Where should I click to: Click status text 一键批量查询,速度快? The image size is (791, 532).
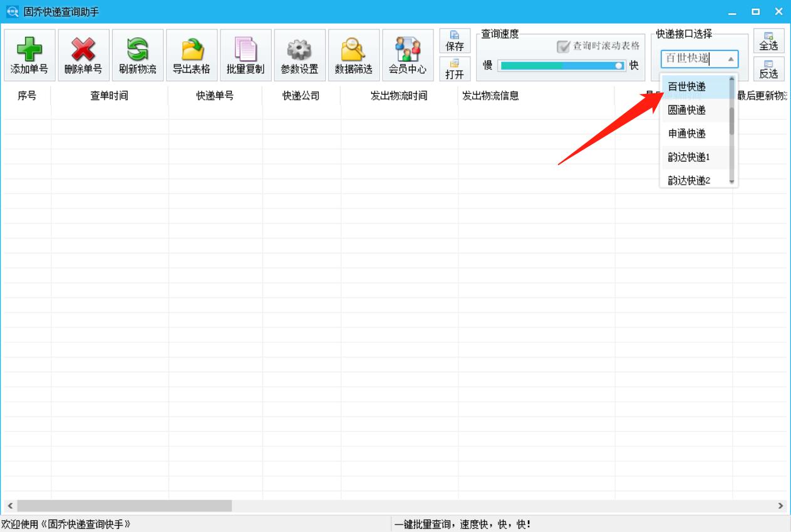[x=462, y=524]
